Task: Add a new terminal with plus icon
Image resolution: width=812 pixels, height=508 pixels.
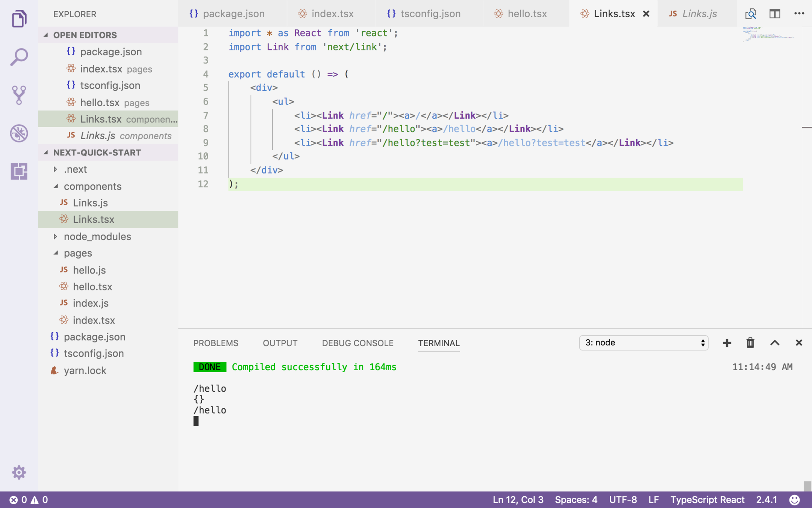Action: pos(727,343)
